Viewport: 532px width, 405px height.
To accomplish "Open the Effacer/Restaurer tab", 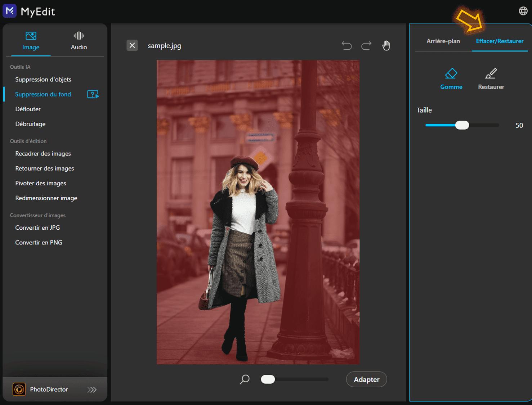I will click(500, 41).
